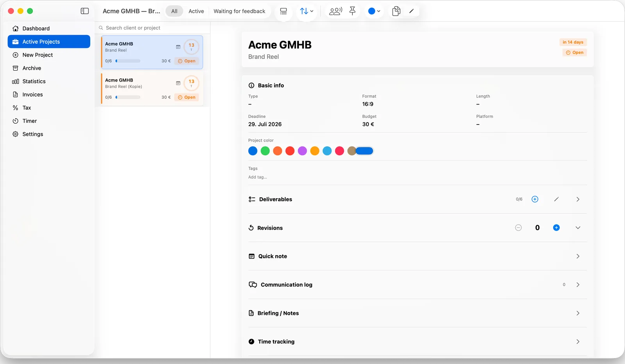The width and height of the screenshot is (625, 364).
Task: Select the Brand Reel (Kopie) project card
Action: pyautogui.click(x=152, y=89)
